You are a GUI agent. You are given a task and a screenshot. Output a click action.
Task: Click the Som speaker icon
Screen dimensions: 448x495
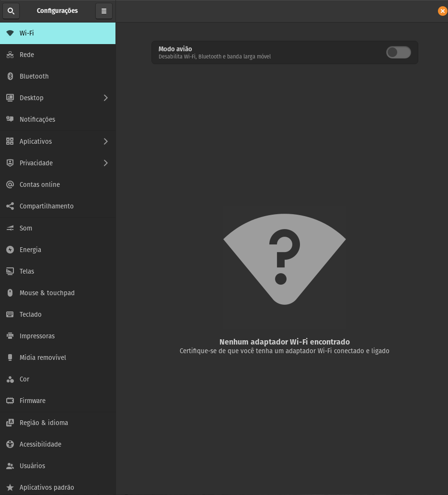pyautogui.click(x=10, y=228)
